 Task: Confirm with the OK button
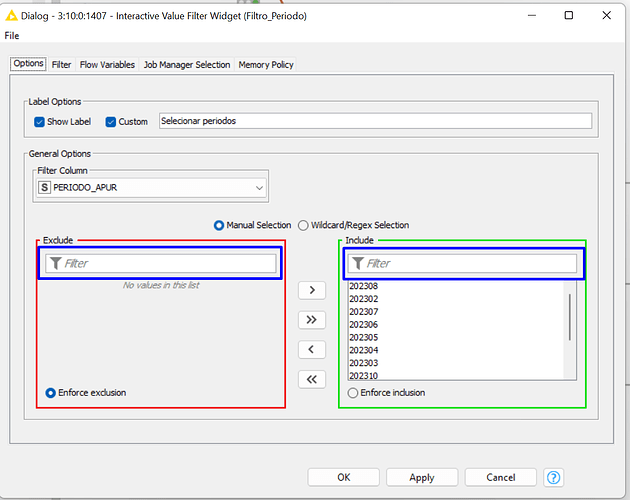coord(344,477)
